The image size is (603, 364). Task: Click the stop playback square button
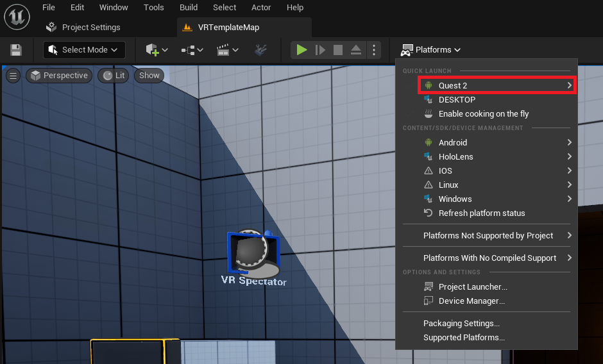point(338,50)
